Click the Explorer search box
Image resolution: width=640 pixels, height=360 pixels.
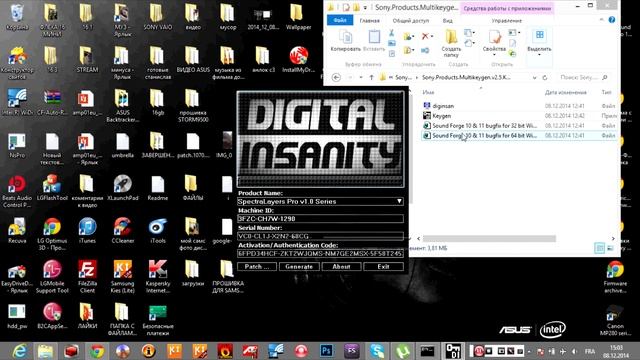pos(584,77)
